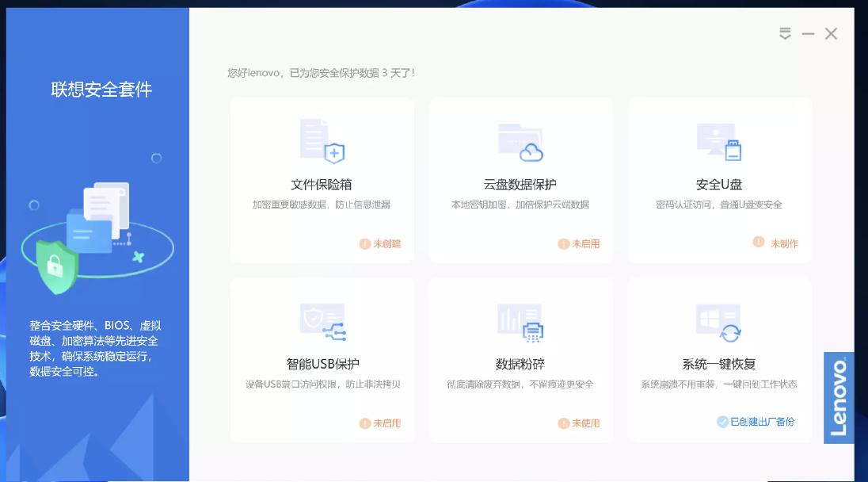Open the top-right chevron dropdown menu
The image size is (868, 482).
click(786, 33)
